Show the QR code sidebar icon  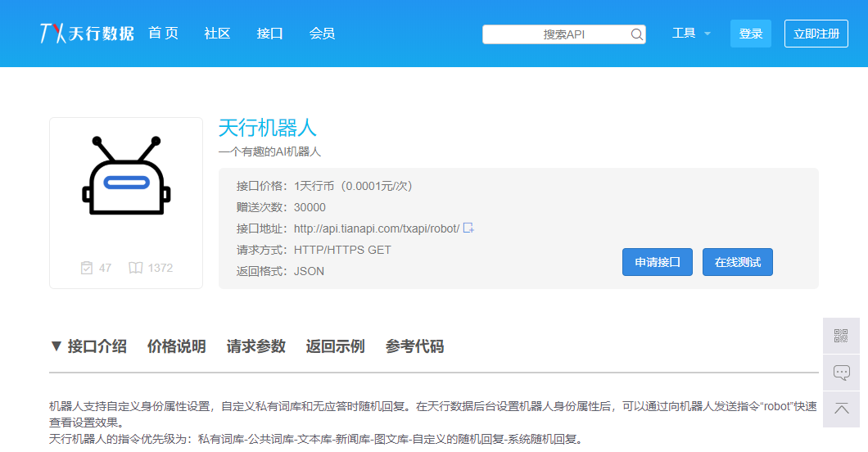(841, 336)
